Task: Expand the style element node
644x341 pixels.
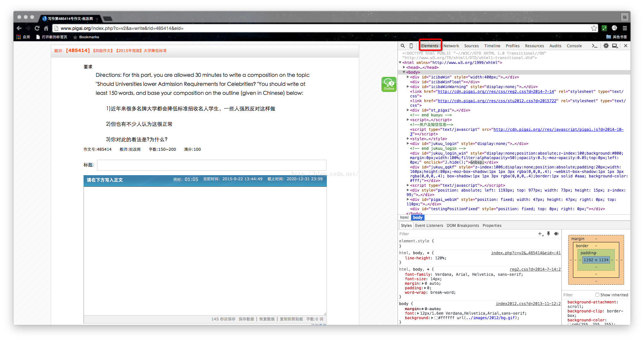Action: tap(408, 139)
